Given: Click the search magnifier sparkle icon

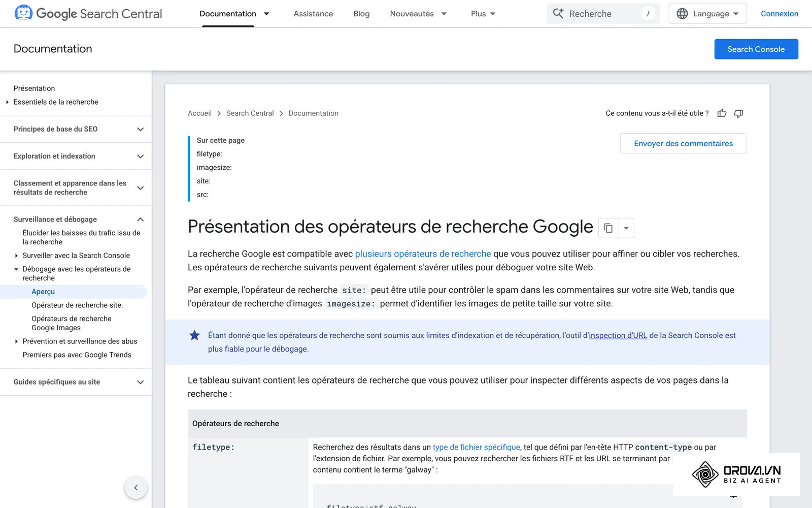Looking at the screenshot, I should [x=558, y=14].
